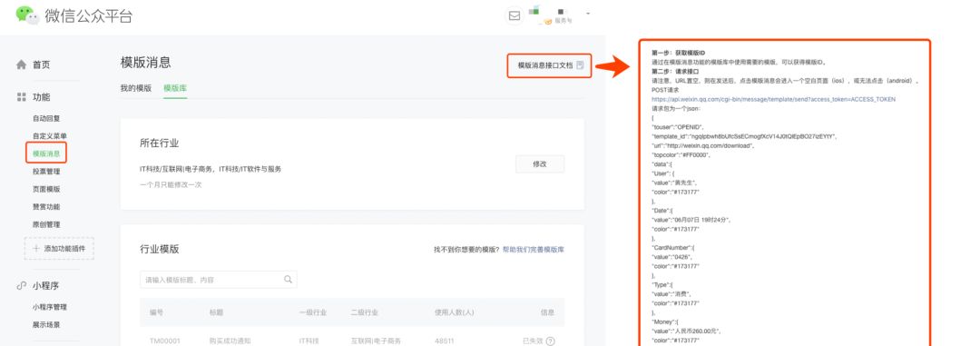The width and height of the screenshot is (980, 346).
Task: Click the 修改 industry button
Action: (540, 164)
